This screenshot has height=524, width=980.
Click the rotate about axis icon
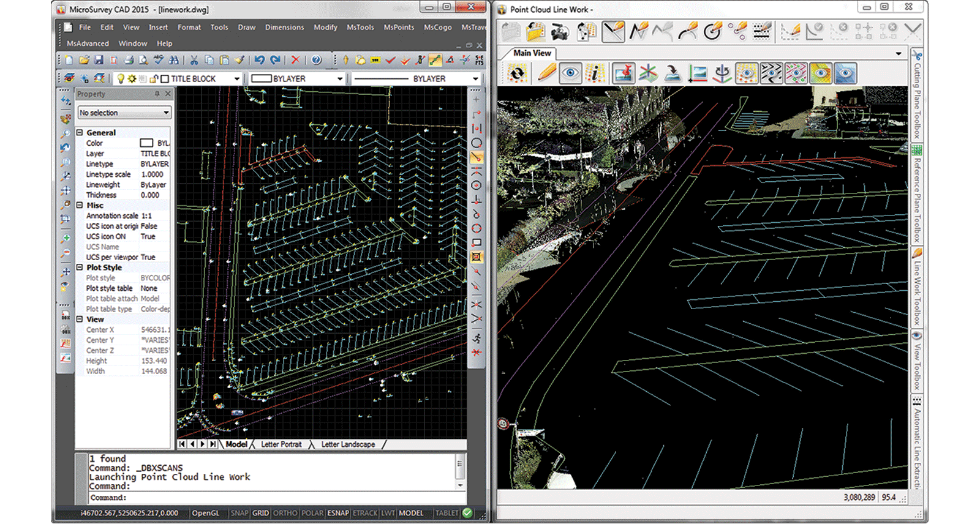(x=723, y=73)
